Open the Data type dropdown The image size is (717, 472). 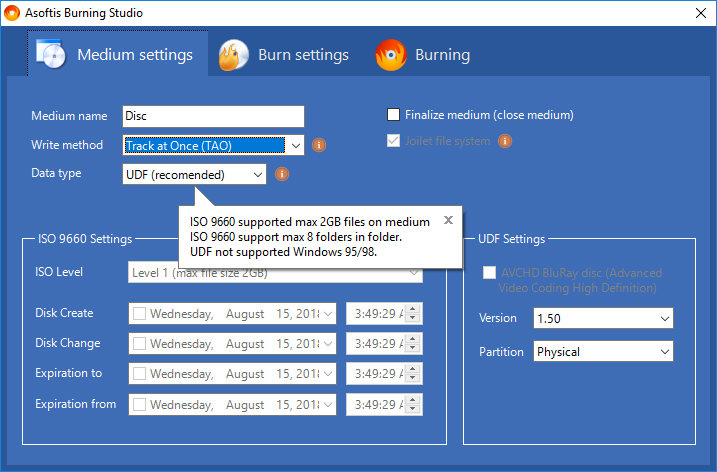click(258, 175)
